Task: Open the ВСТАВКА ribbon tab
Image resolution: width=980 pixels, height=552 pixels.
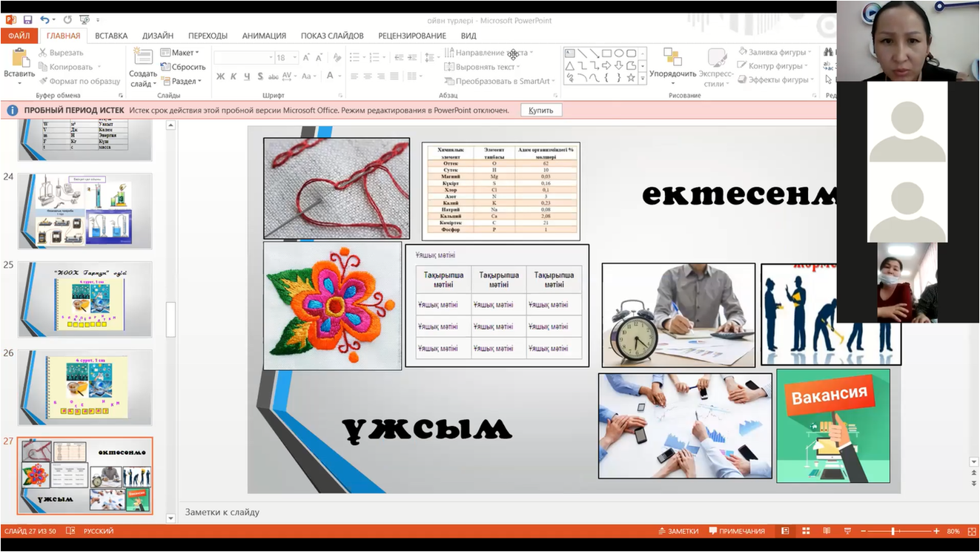Action: [x=111, y=36]
